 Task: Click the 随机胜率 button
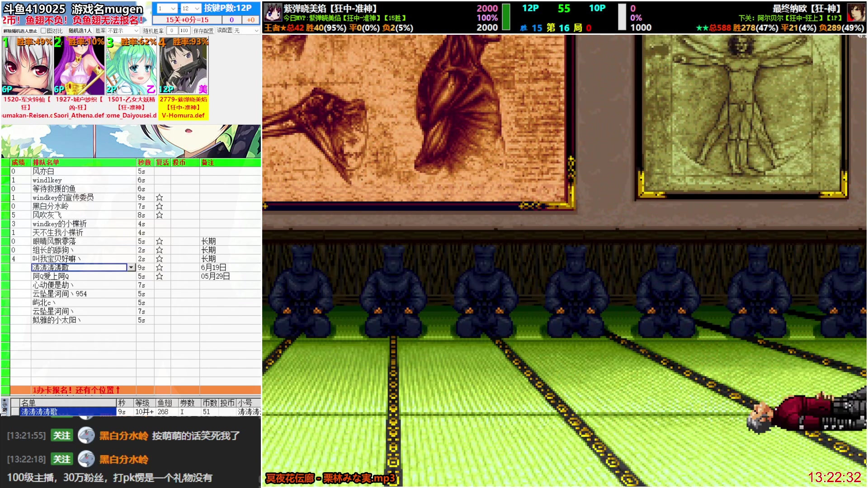click(x=153, y=31)
